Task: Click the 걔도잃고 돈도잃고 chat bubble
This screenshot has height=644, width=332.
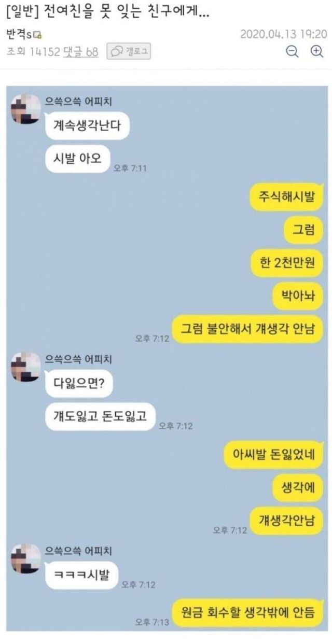Action: point(100,416)
